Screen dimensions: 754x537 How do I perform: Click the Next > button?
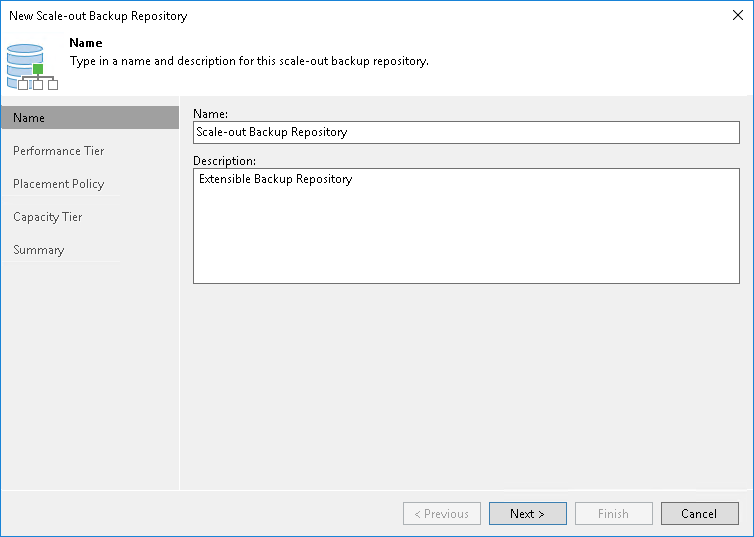(528, 513)
